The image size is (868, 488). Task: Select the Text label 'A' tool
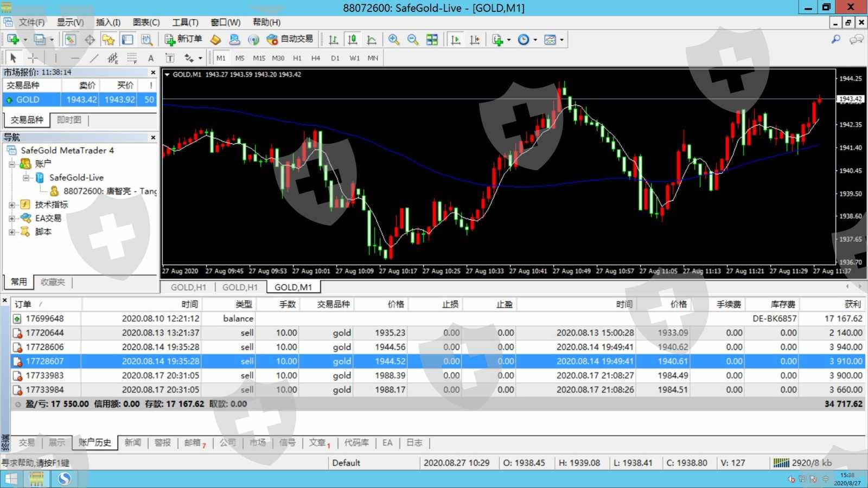pos(151,58)
